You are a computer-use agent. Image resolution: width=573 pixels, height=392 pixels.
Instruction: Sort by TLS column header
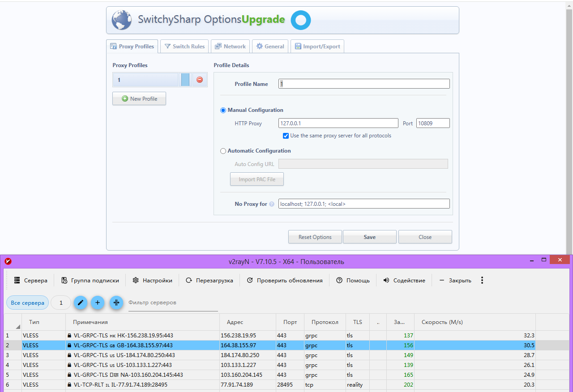pos(358,322)
